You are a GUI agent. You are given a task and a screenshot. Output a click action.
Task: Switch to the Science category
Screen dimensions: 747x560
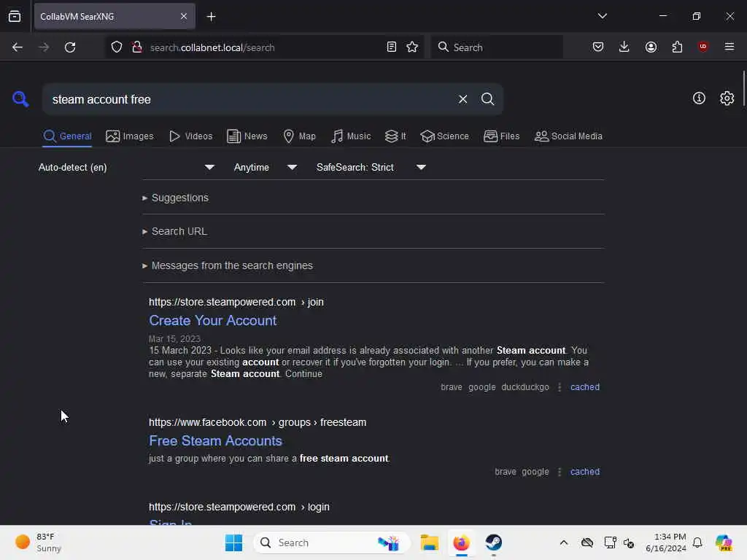(x=444, y=136)
